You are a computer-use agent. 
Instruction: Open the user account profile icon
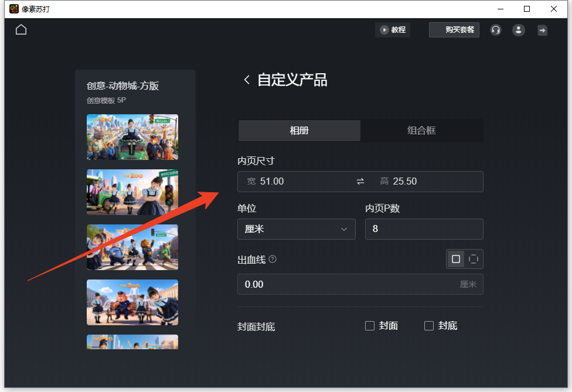point(518,30)
